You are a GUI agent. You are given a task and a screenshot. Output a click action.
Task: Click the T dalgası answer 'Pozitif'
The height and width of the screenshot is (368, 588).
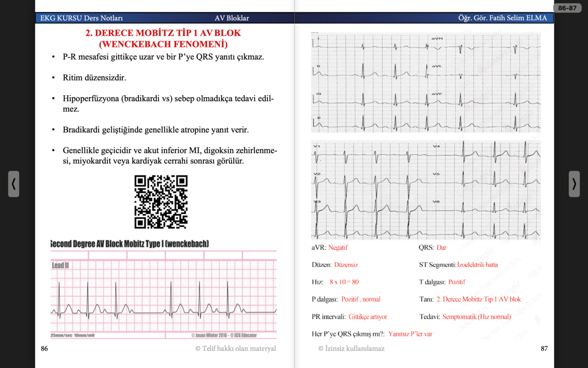click(x=457, y=282)
